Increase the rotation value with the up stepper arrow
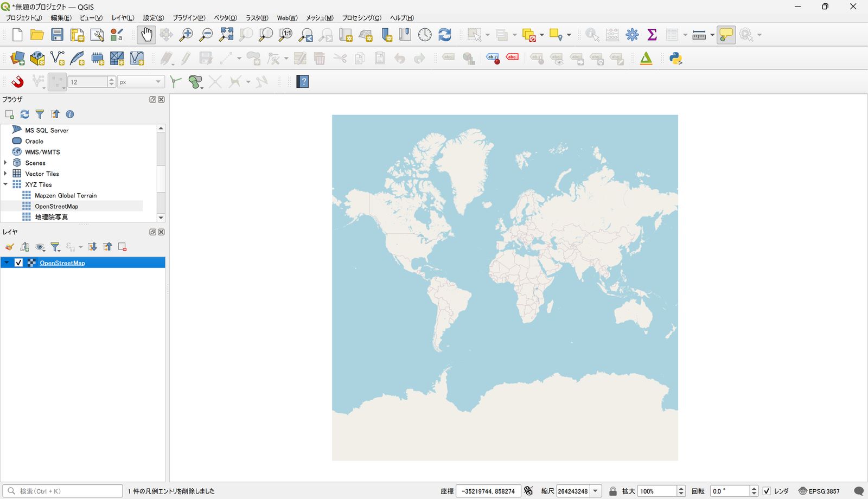The height and width of the screenshot is (499, 868). 754,488
